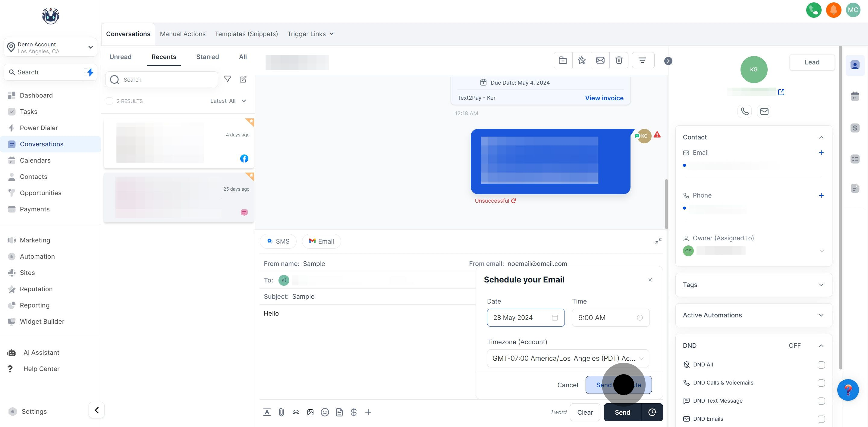Click the paperclip attachment icon

pos(281,412)
